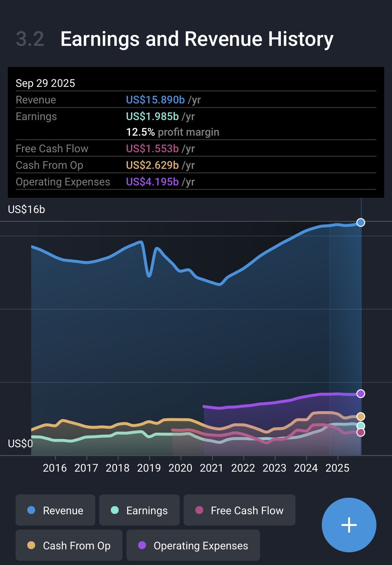Click the orange Cash From Op endpoint dot
Screen dimensions: 392x565
click(x=360, y=416)
